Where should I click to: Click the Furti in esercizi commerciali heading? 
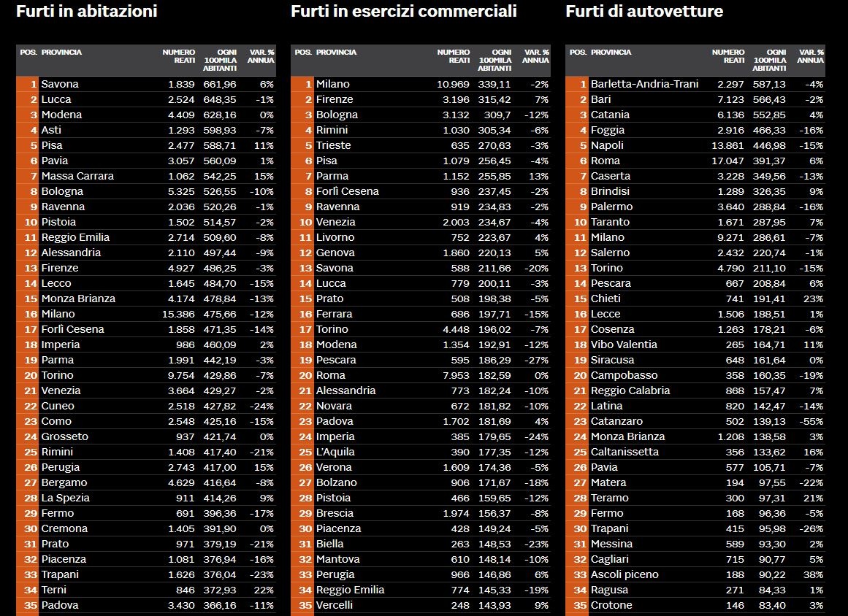pos(404,12)
